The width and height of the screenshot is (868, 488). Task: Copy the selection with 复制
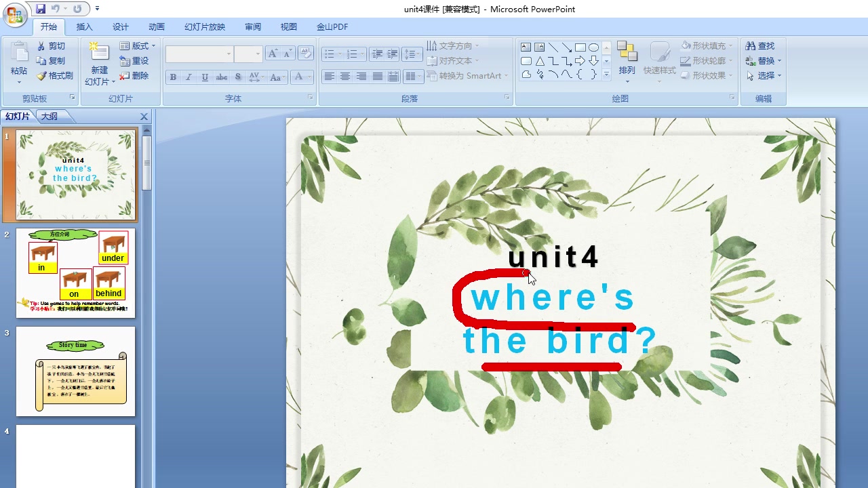[51, 61]
